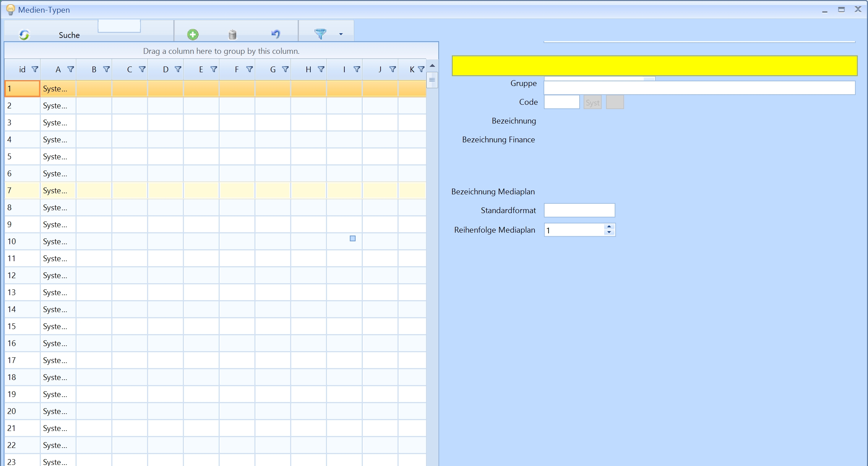The height and width of the screenshot is (466, 868).
Task: Click the gray button right of Syst
Action: pos(615,102)
